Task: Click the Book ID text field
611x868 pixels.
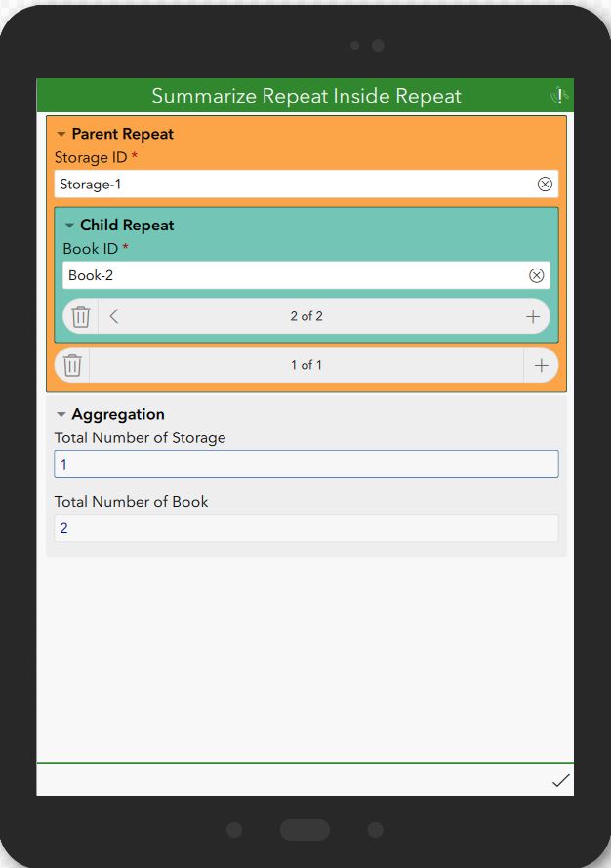Action: click(x=306, y=275)
